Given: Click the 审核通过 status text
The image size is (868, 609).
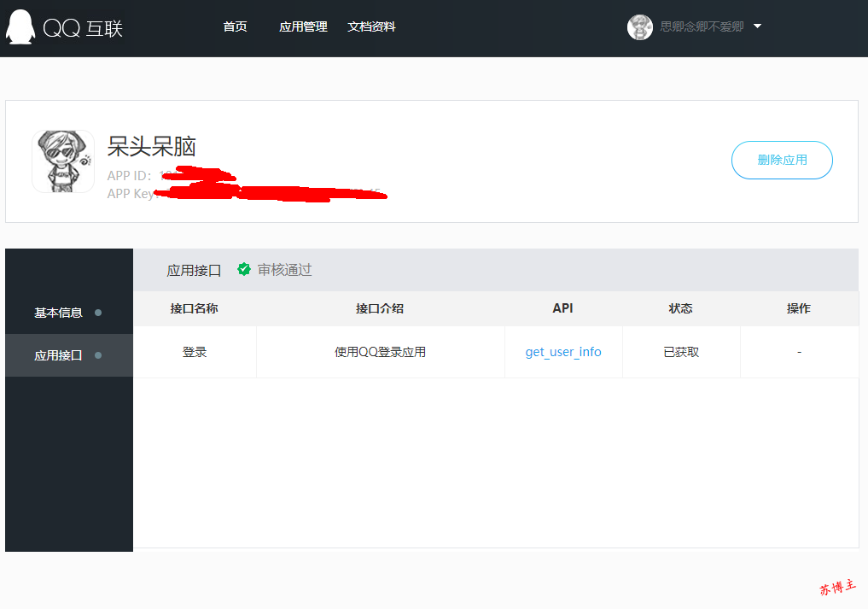Looking at the screenshot, I should click(x=284, y=270).
